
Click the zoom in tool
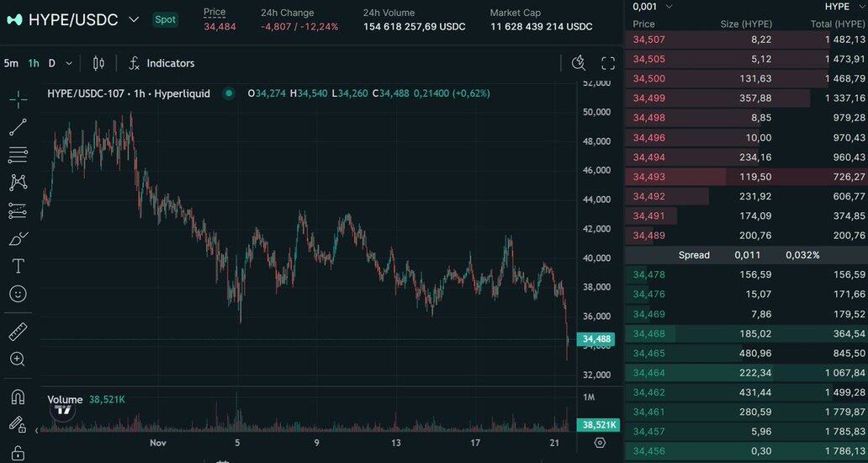[x=18, y=359]
